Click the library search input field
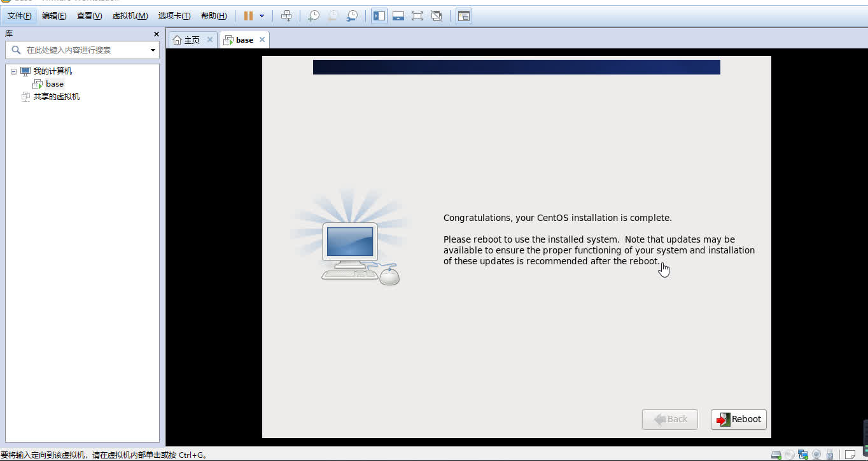868x461 pixels. click(82, 50)
